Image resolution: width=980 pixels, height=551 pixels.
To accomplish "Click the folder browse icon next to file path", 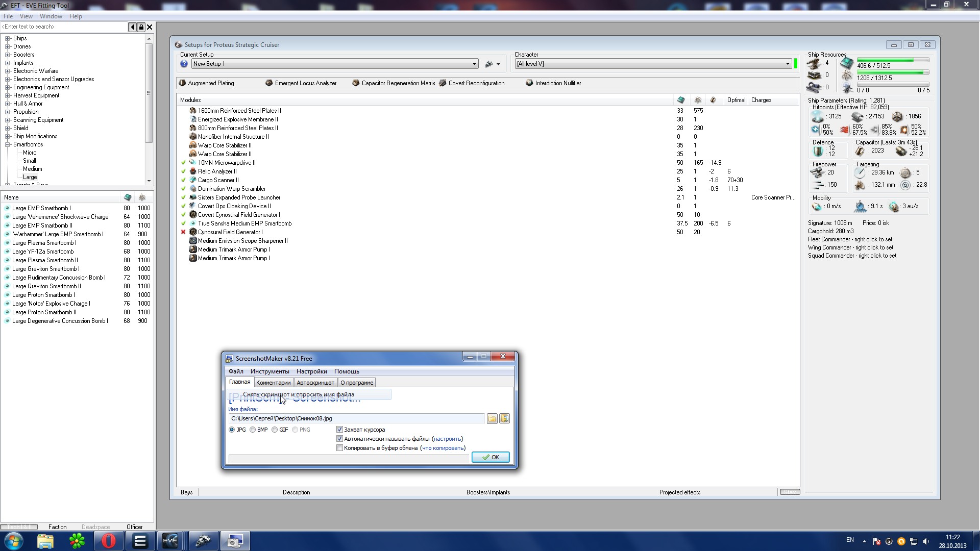I will point(492,419).
